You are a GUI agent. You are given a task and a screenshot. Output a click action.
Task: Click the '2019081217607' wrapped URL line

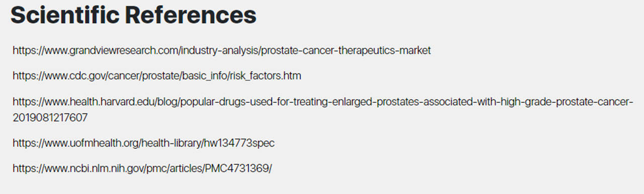point(50,118)
